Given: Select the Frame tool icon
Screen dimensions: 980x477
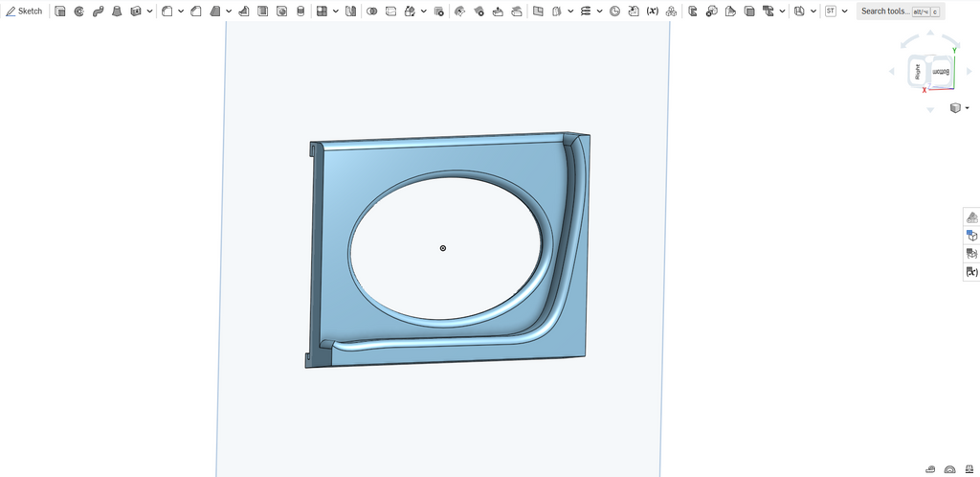Looking at the screenshot, I should tap(768, 11).
